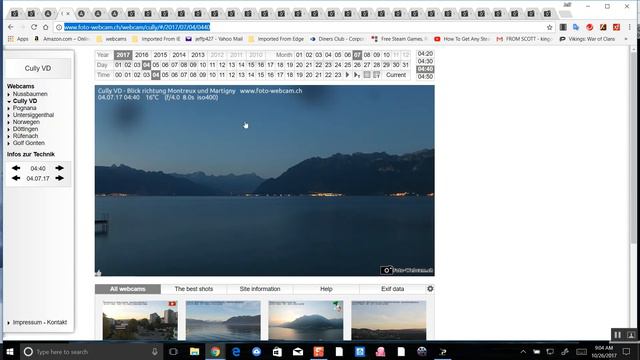Open the fourth webcam thumbnail at dusk
Viewport: 640px width, 360px height.
point(389,320)
